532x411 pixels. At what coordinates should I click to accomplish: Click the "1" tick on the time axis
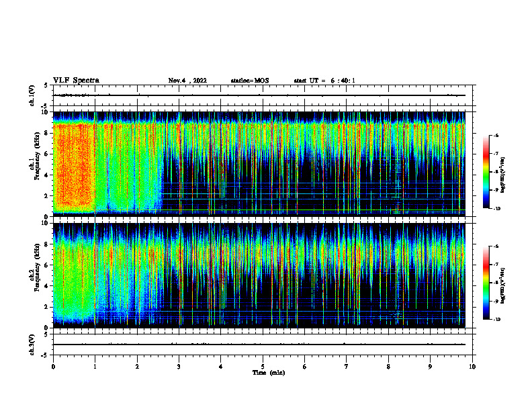pos(95,367)
